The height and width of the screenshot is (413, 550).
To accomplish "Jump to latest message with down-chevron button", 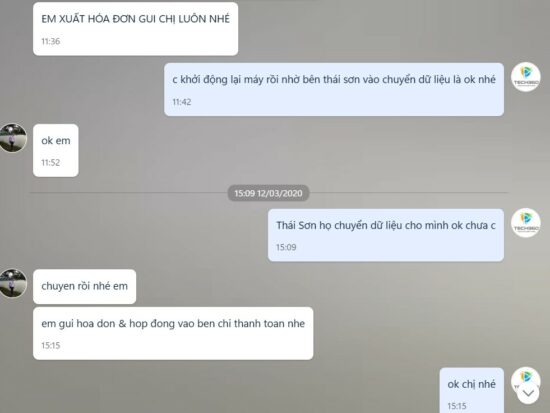I will click(x=528, y=393).
